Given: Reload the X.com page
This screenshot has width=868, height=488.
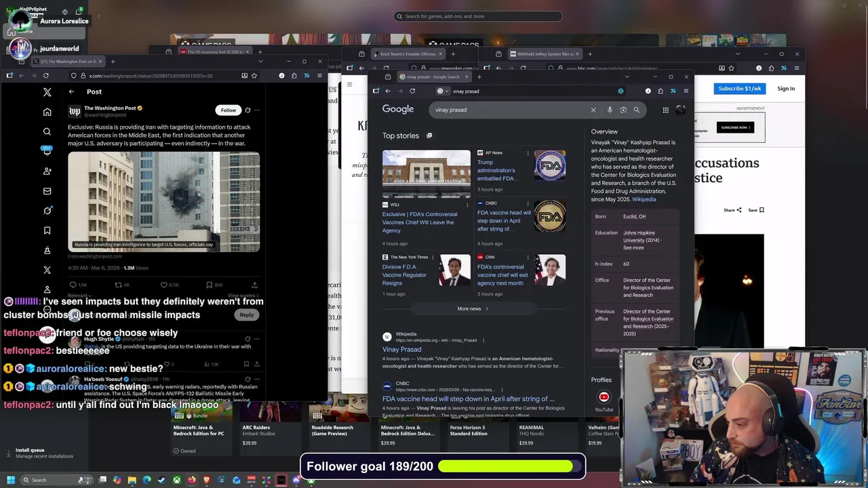Looking at the screenshot, I should pyautogui.click(x=45, y=75).
